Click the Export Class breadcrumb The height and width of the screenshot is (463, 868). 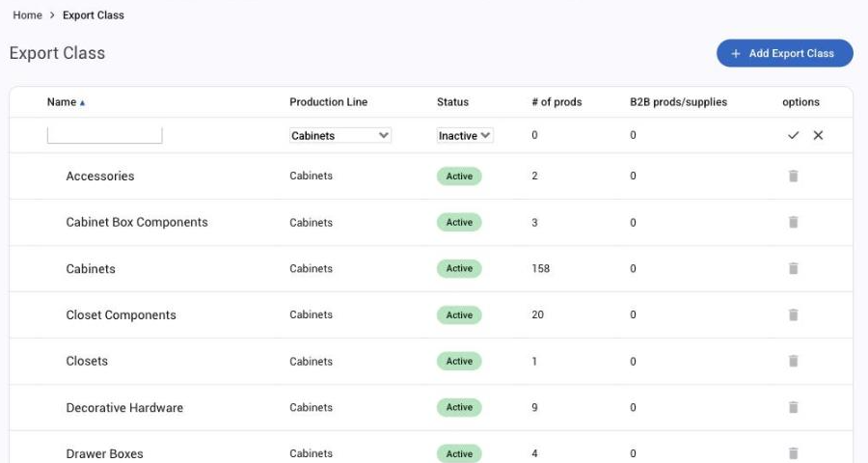click(93, 15)
